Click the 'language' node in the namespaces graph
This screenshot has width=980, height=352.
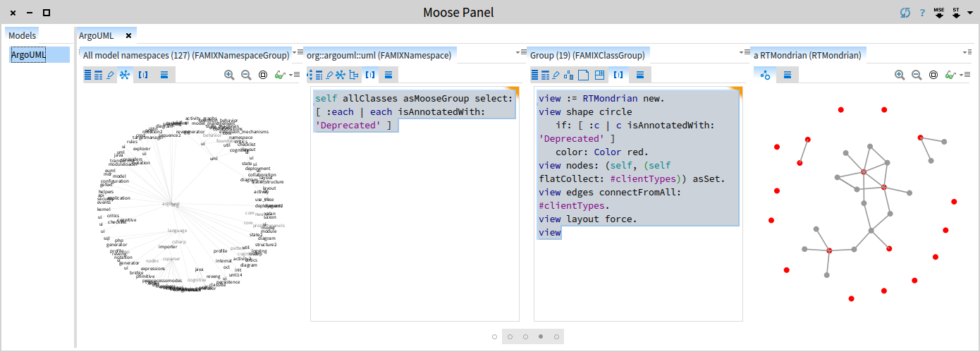177,231
